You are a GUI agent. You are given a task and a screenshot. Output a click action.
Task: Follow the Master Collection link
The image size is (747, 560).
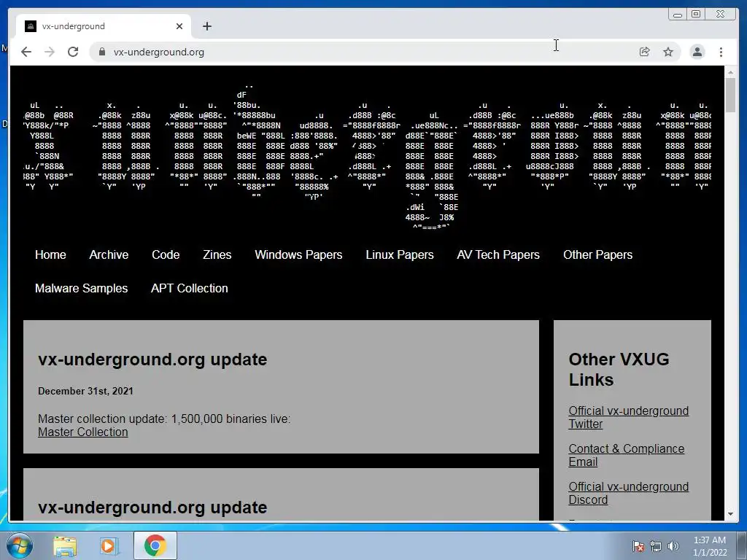83,432
